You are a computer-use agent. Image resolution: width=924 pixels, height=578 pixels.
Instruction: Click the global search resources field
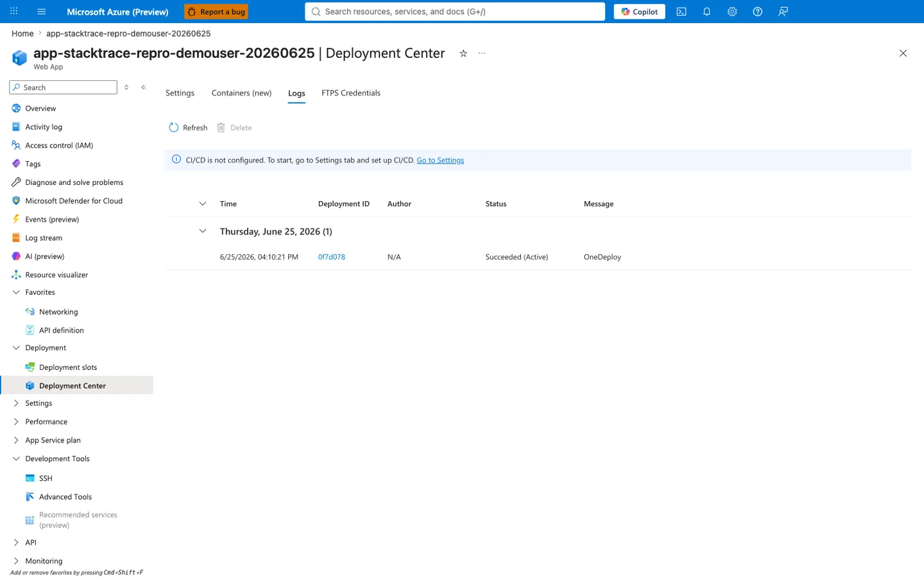pos(455,12)
